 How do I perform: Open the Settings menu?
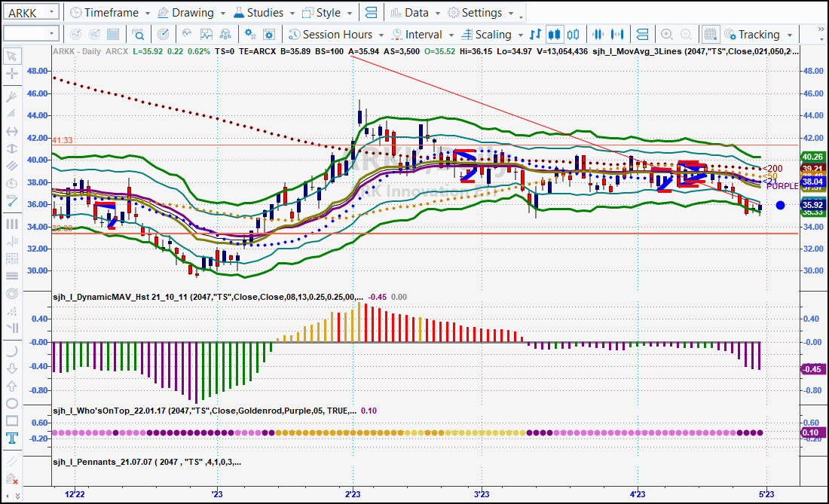click(x=476, y=13)
